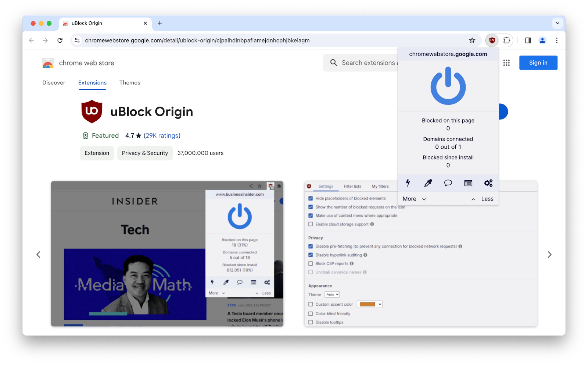The height and width of the screenshot is (365, 588).
Task: Show previous screenshot with left arrow
Action: point(38,255)
